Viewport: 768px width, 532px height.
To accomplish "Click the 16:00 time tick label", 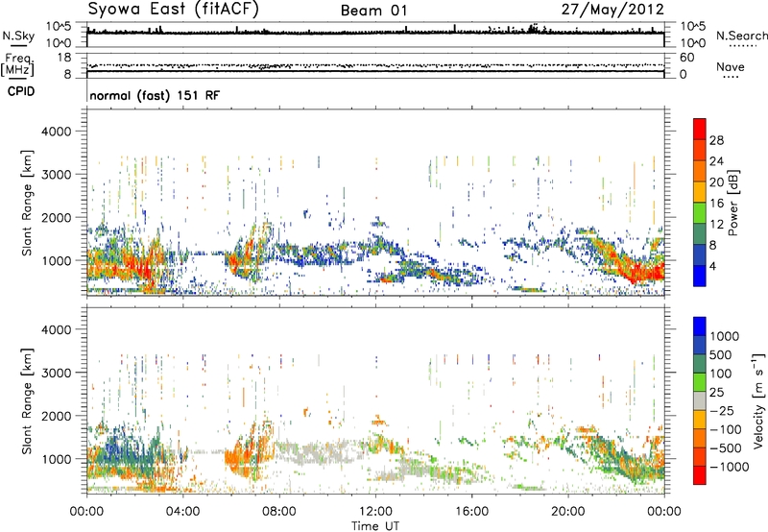I will coord(471,512).
